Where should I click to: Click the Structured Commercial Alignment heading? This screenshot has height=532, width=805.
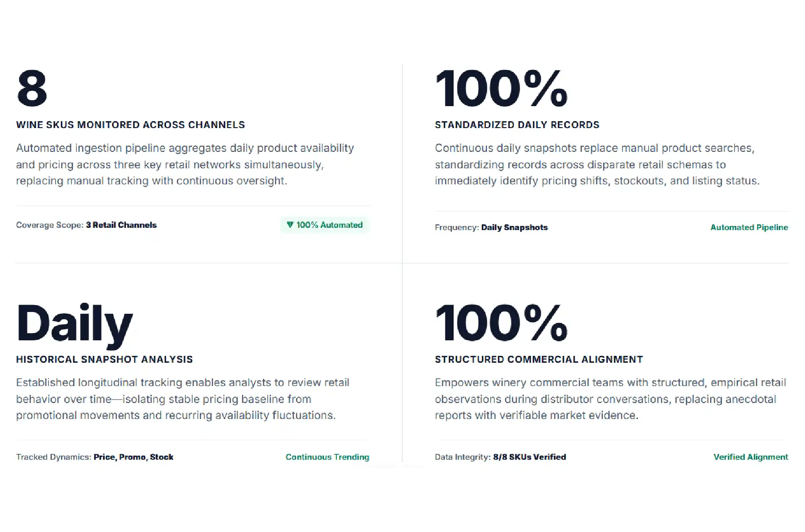[x=539, y=360]
